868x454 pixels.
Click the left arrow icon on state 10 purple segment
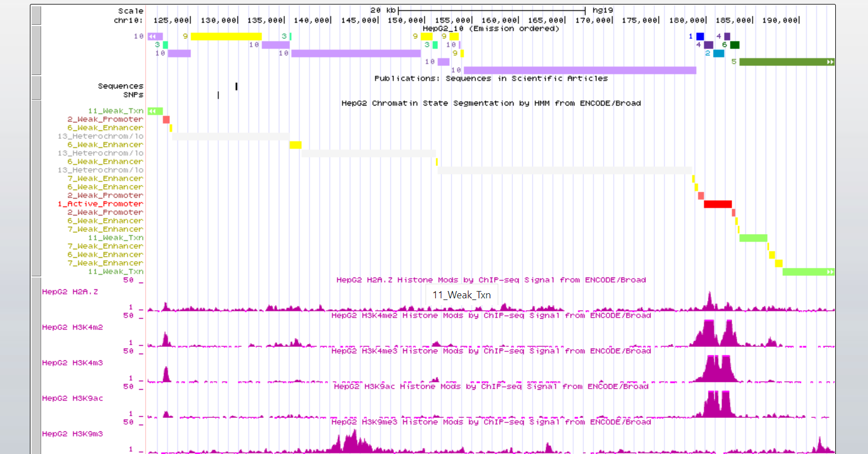point(152,36)
